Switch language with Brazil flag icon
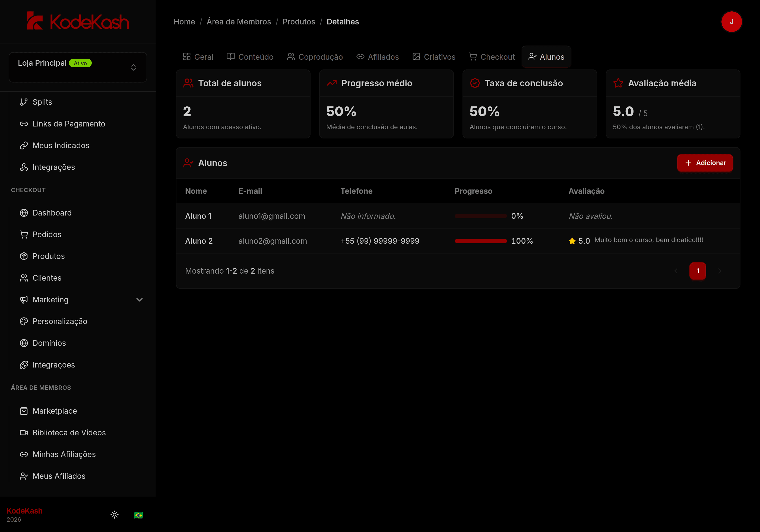 [138, 515]
